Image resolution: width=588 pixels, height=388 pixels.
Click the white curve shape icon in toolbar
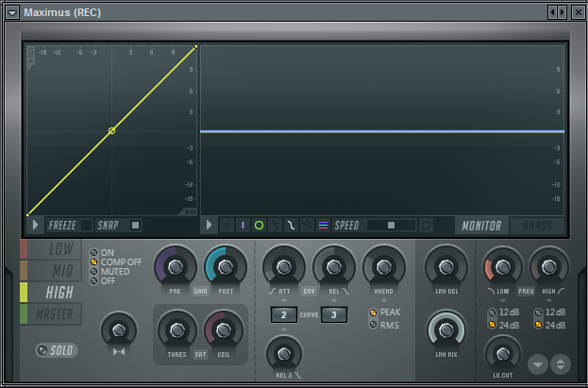(292, 226)
